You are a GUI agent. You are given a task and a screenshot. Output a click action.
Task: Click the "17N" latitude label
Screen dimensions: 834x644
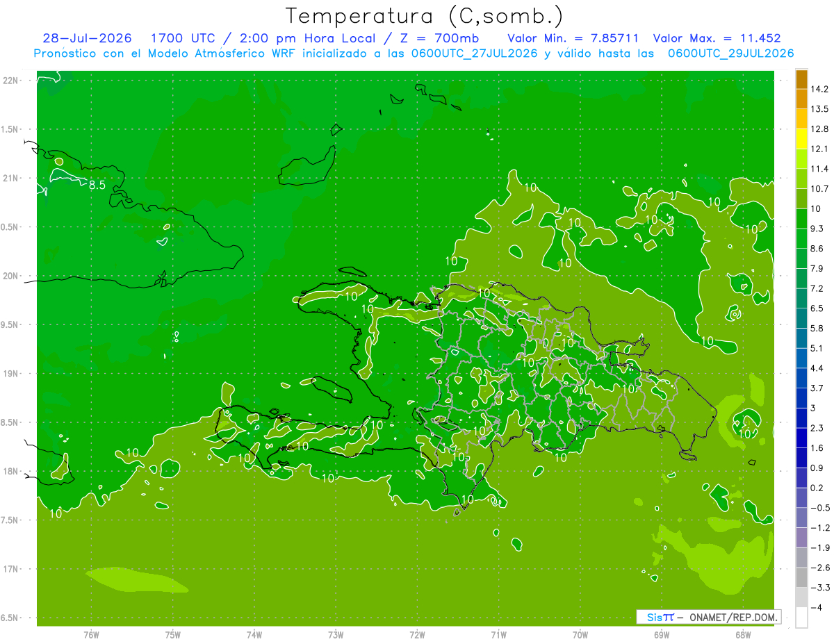pos(11,569)
